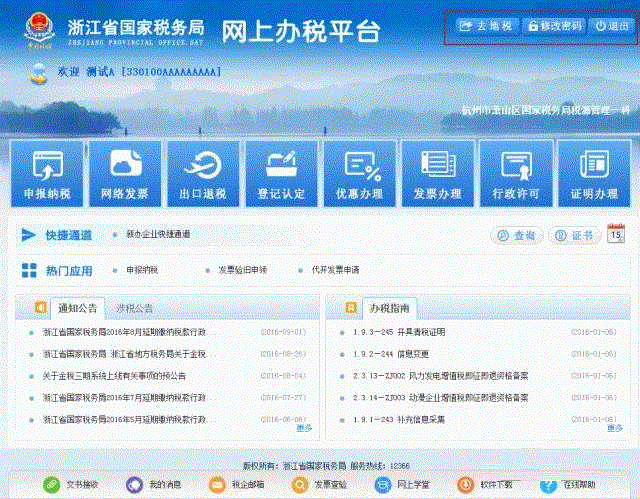Open 软件下载 in the bottom bar
The height and width of the screenshot is (499, 640).
485,484
